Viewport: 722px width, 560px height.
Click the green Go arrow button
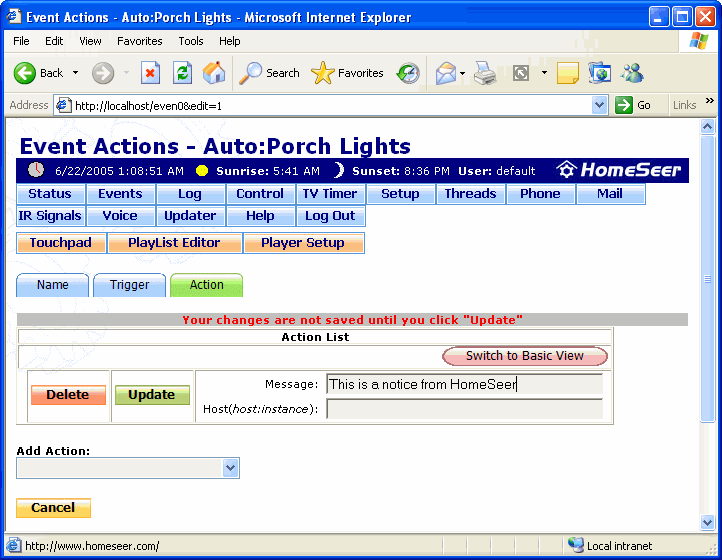pyautogui.click(x=624, y=105)
